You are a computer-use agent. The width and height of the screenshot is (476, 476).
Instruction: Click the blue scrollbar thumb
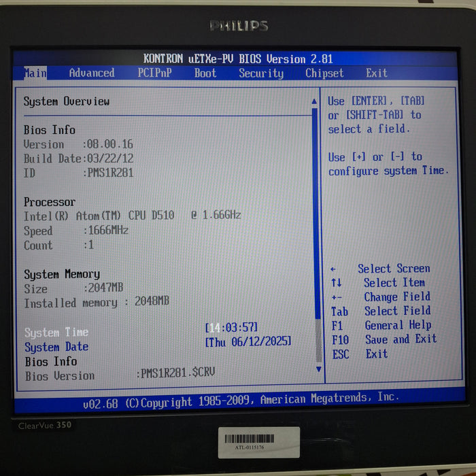pos(316,214)
